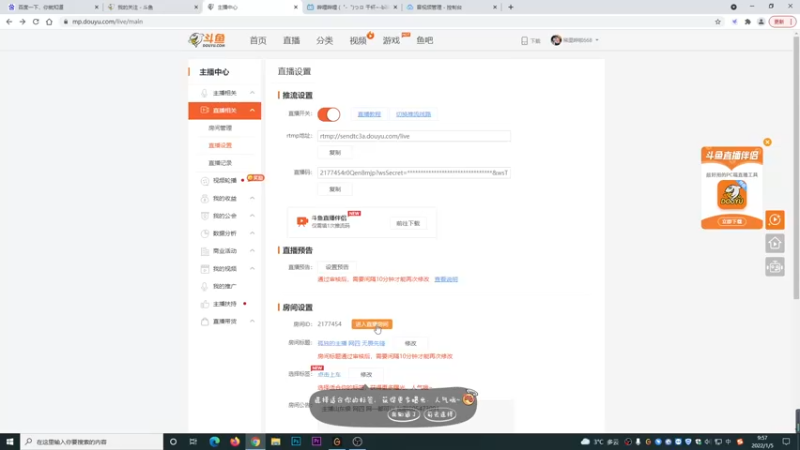Click the 前往下载 button

tap(408, 223)
